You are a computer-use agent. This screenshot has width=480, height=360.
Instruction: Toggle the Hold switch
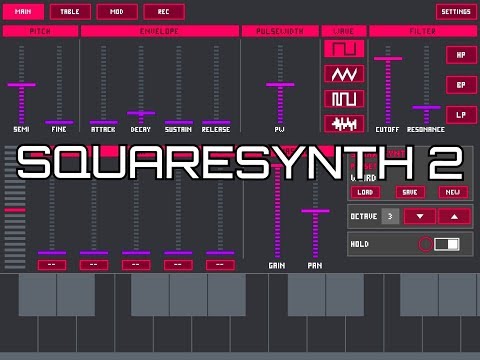point(447,244)
